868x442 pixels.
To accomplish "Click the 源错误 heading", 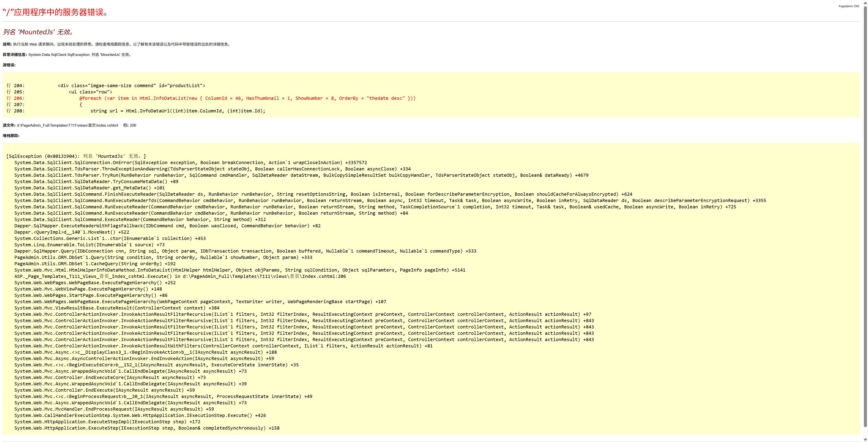I will (x=9, y=65).
